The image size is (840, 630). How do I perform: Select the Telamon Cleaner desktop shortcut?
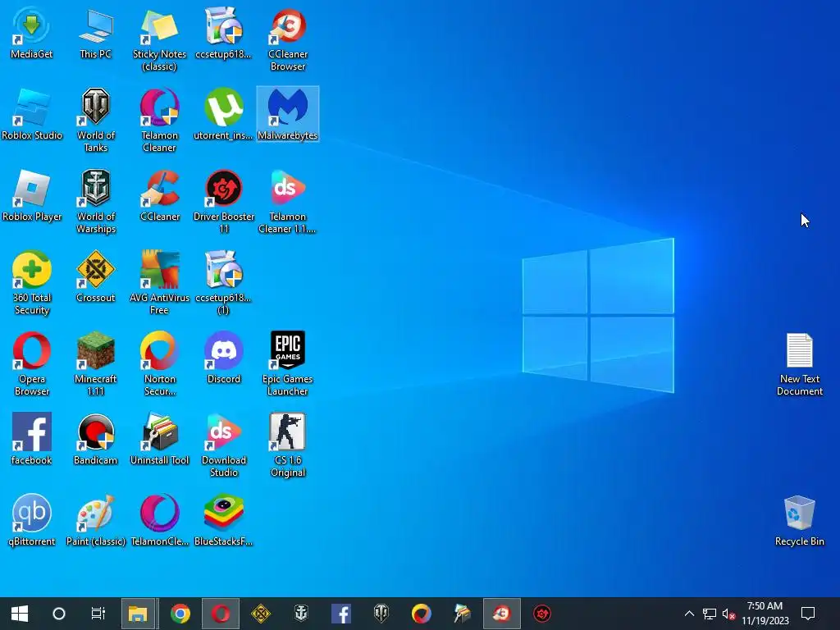[160, 121]
